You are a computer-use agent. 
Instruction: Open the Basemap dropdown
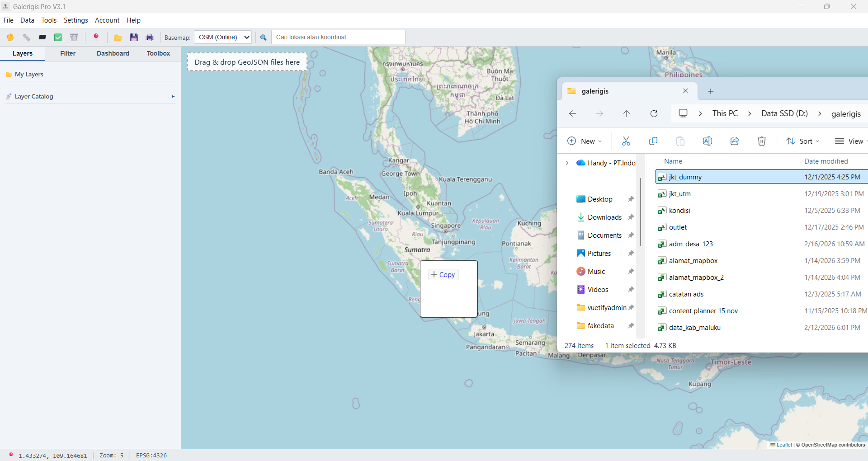click(222, 37)
